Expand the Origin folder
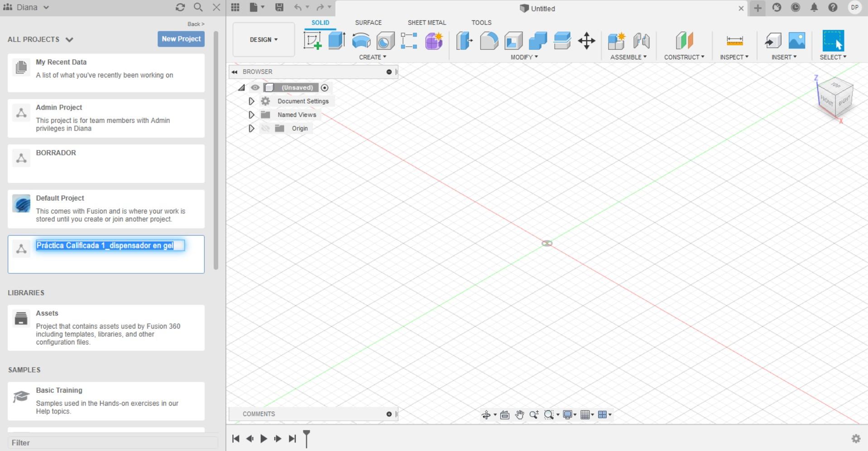 [251, 128]
